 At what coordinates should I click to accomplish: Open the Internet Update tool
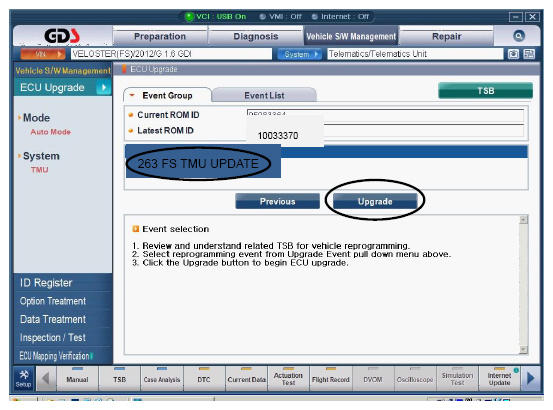tap(499, 379)
